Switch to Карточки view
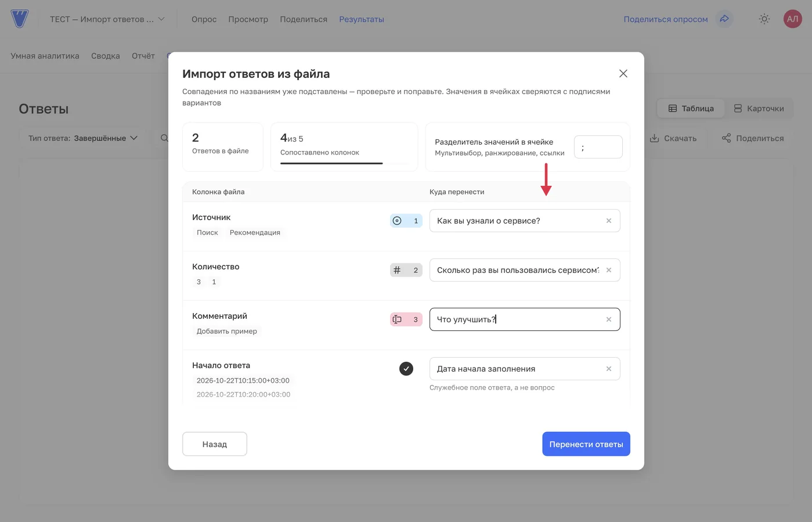The image size is (812, 522). point(759,109)
